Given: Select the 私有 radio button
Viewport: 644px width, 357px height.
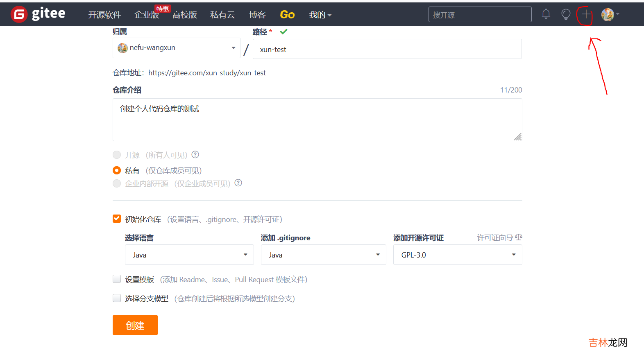Looking at the screenshot, I should click(x=117, y=170).
